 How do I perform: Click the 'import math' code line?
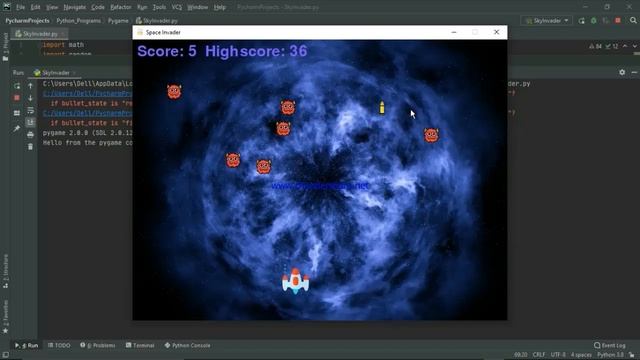click(x=63, y=45)
